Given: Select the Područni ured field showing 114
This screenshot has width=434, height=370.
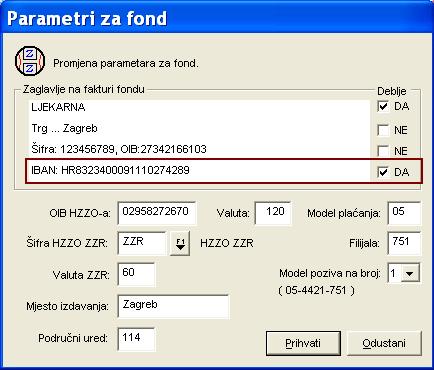Looking at the screenshot, I should click(x=136, y=339).
